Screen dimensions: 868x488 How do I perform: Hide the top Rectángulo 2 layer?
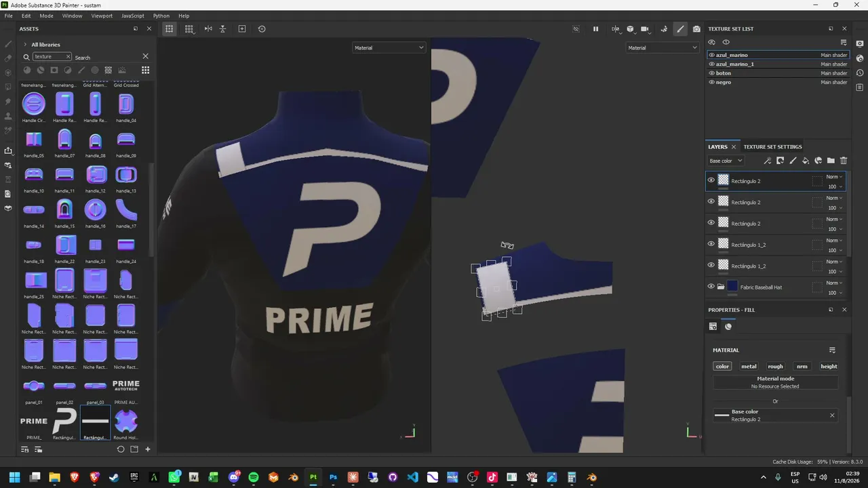coord(711,180)
